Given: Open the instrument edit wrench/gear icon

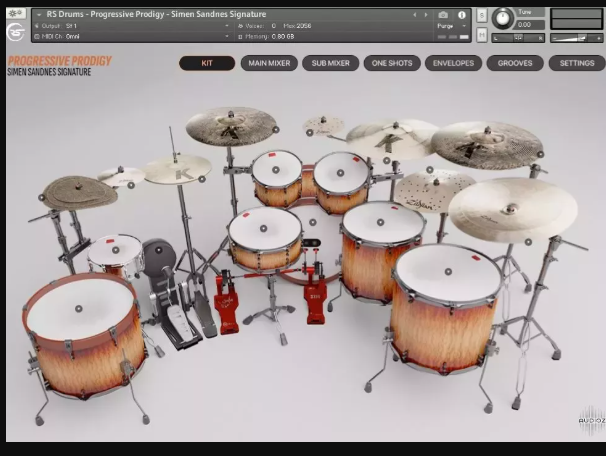Looking at the screenshot, I should (x=15, y=14).
